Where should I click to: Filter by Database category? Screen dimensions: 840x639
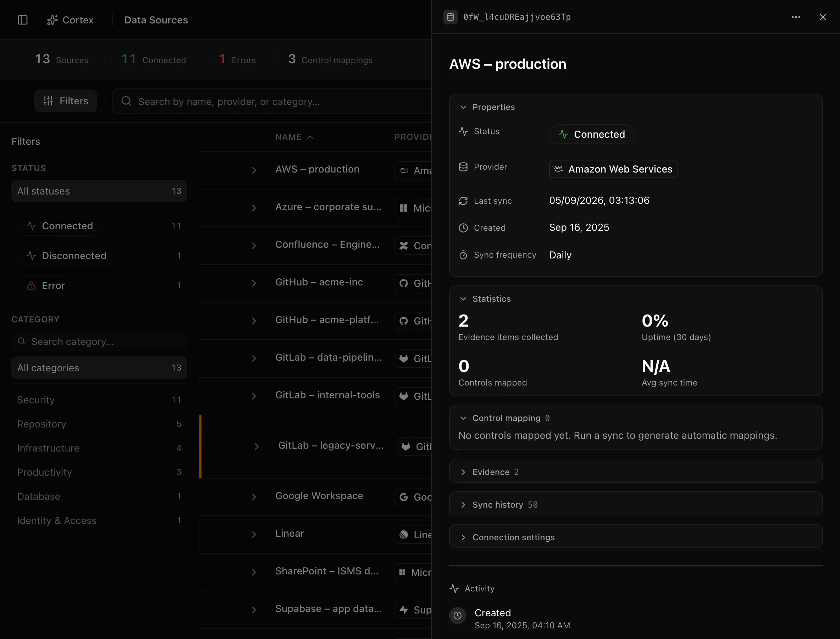tap(99, 496)
